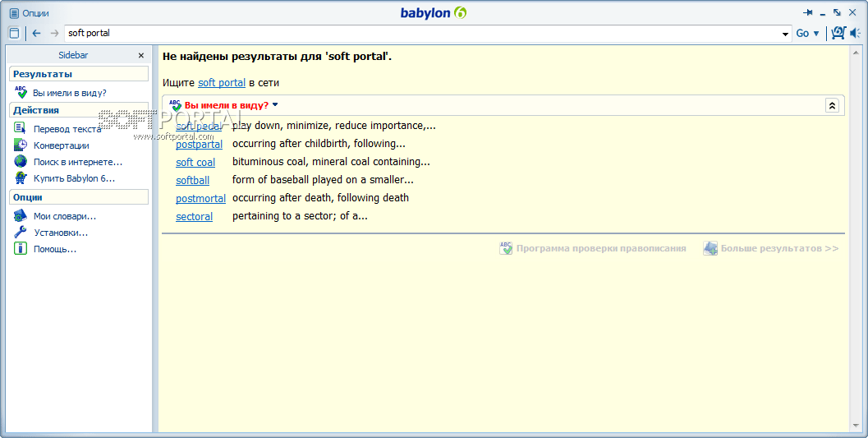Screen dimensions: 868x438
Task: Click the pin window icon
Action: (808, 12)
